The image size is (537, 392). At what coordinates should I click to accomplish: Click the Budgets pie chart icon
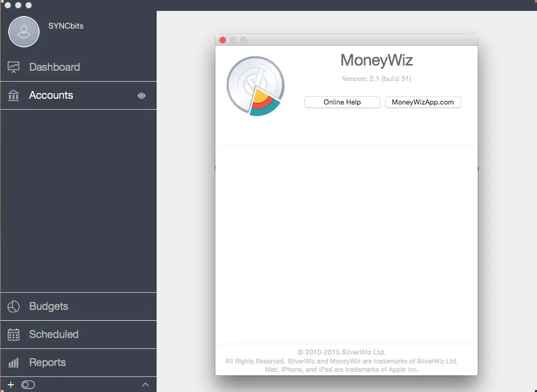14,307
